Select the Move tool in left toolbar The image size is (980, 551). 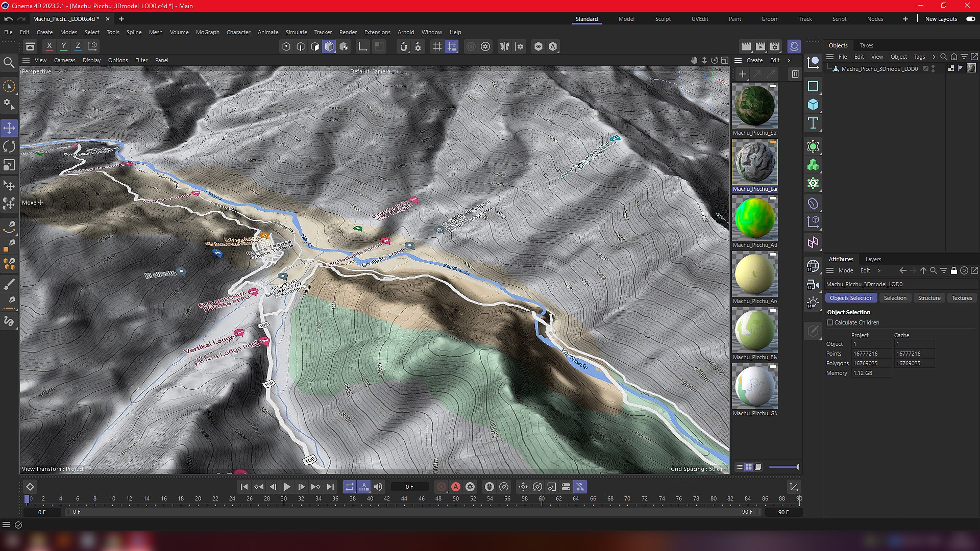[x=9, y=128]
